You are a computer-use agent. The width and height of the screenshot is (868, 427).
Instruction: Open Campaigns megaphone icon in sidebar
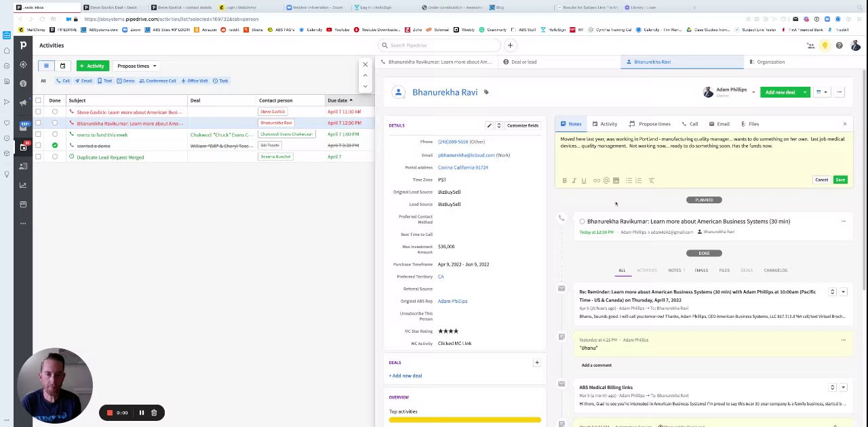[23, 102]
